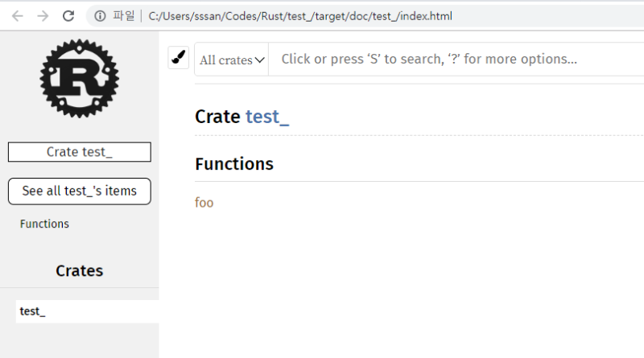
Task: Click the Crates sidebar heading
Action: pyautogui.click(x=79, y=271)
